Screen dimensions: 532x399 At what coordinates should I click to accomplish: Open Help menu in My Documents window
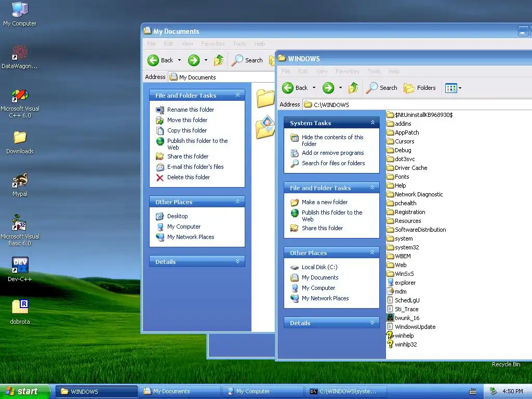point(260,44)
